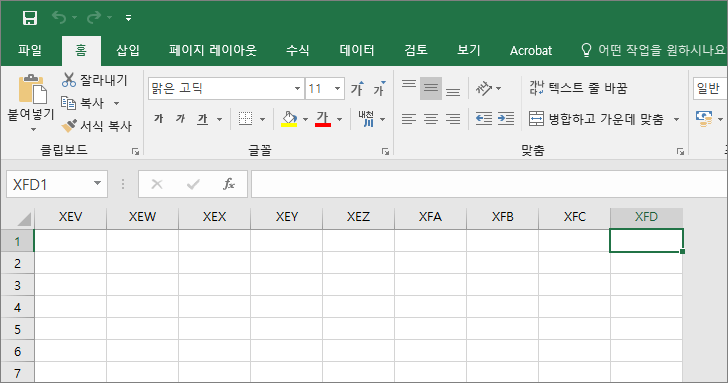
Task: Toggle italic 가 formatting
Action: click(181, 119)
